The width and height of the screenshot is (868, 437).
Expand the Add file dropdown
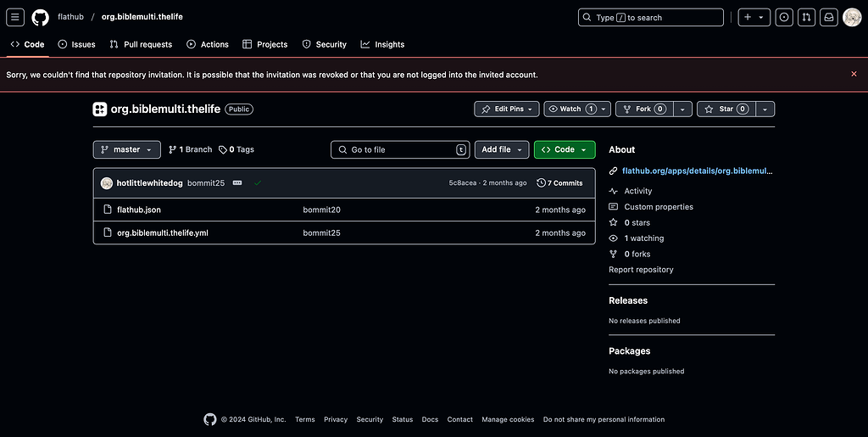(x=501, y=149)
